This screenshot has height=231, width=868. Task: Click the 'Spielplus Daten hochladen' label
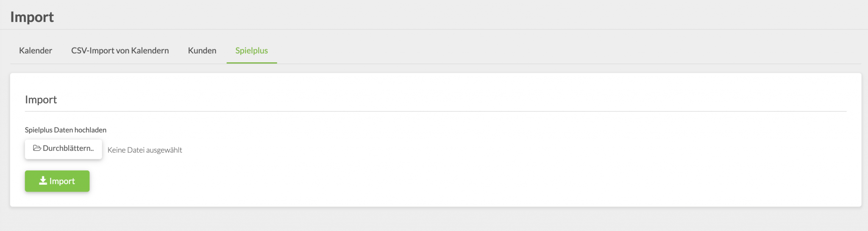(x=66, y=130)
